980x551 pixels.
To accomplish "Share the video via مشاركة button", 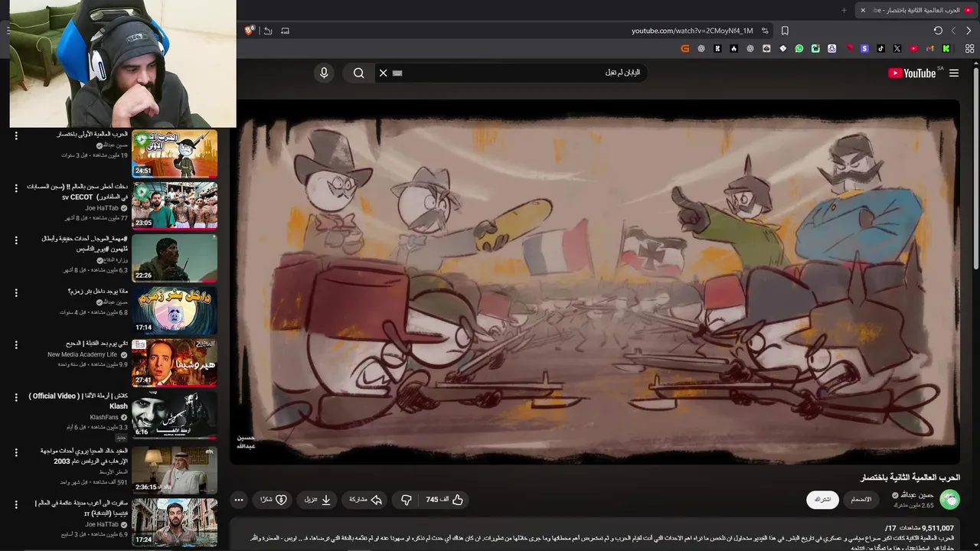I will point(366,500).
